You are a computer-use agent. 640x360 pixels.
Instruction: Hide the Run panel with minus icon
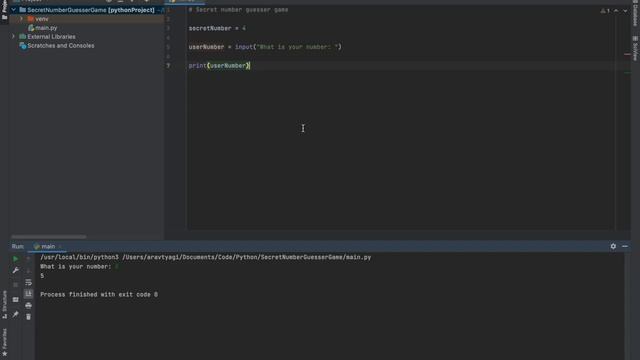625,246
